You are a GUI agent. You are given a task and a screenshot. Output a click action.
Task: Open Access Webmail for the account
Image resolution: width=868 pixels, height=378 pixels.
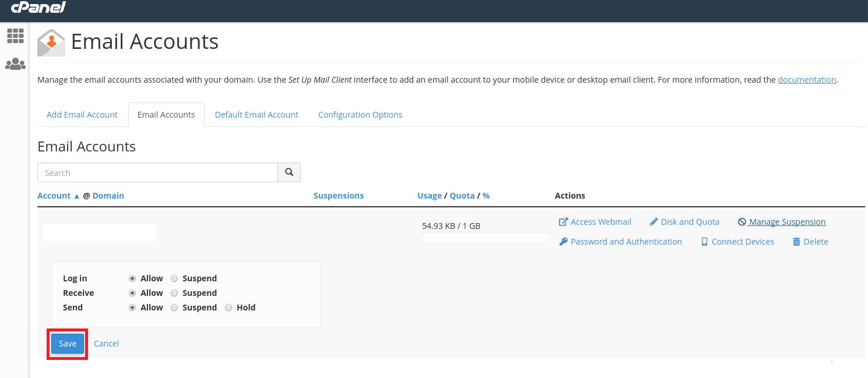tap(595, 222)
